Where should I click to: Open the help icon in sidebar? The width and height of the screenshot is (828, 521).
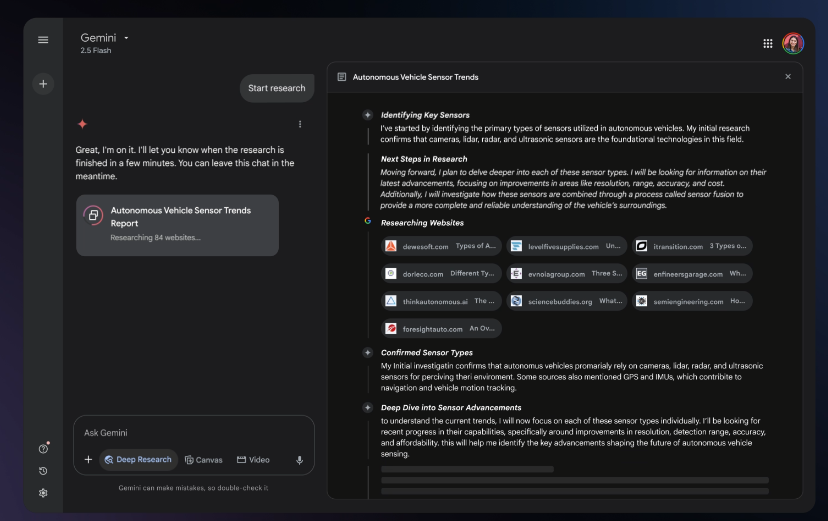(43, 449)
